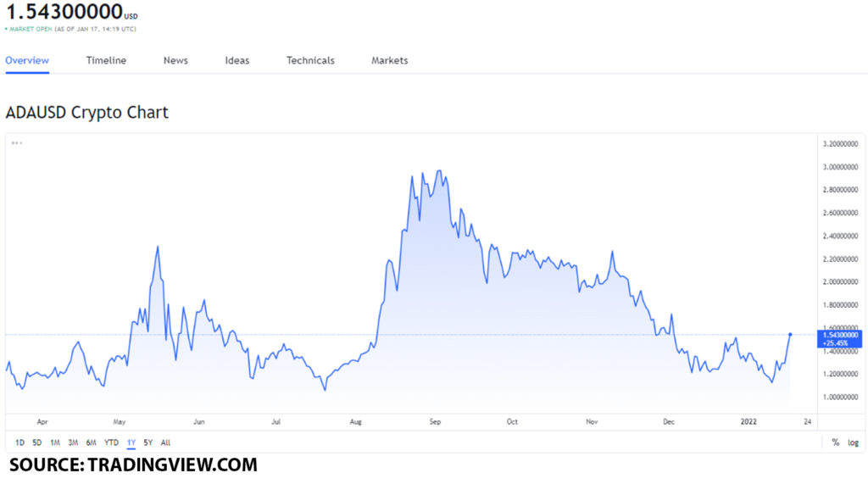Select the 6M time range
868x484 pixels.
click(92, 442)
